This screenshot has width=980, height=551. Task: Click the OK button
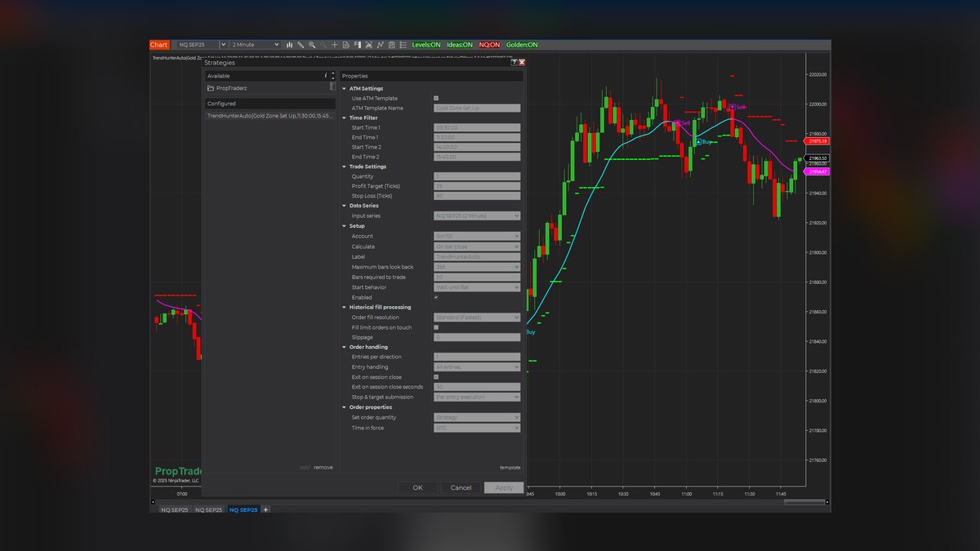point(417,487)
